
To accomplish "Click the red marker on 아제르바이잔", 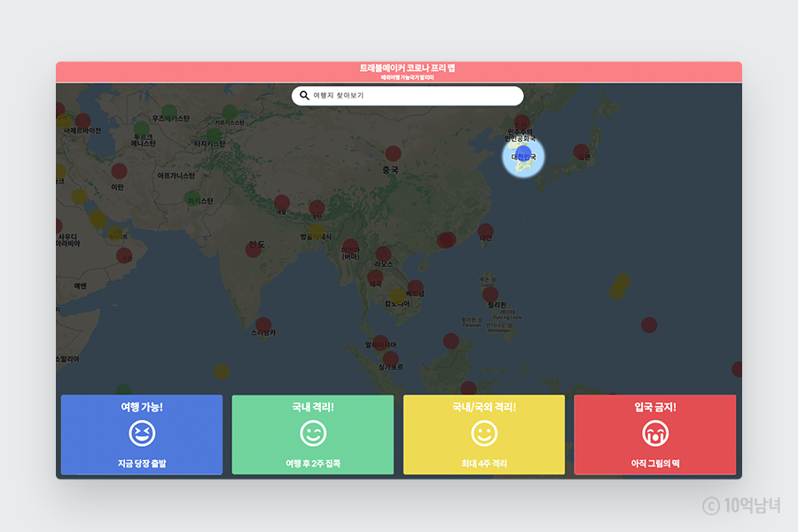I will [83, 121].
